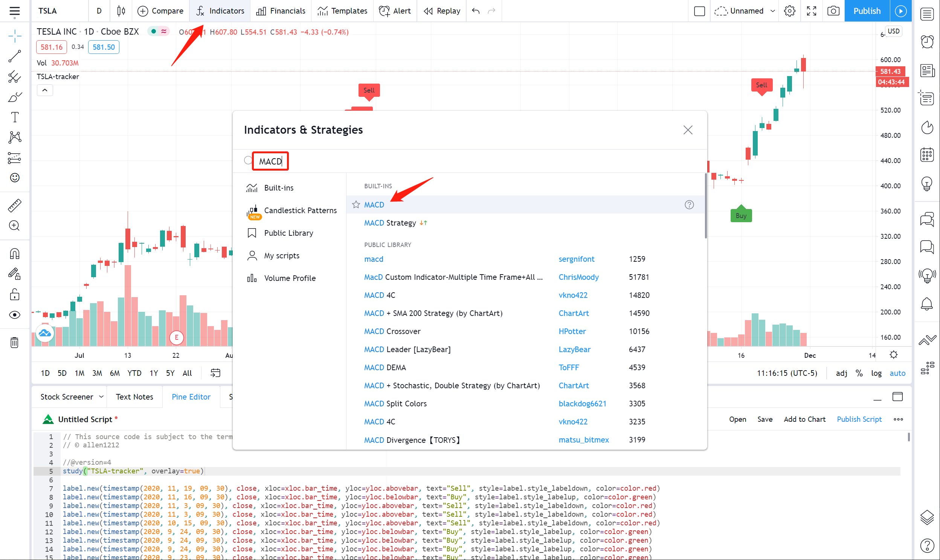Expand the Stock Screener dropdown arrow
Screen dimensions: 940x560
[101, 397]
